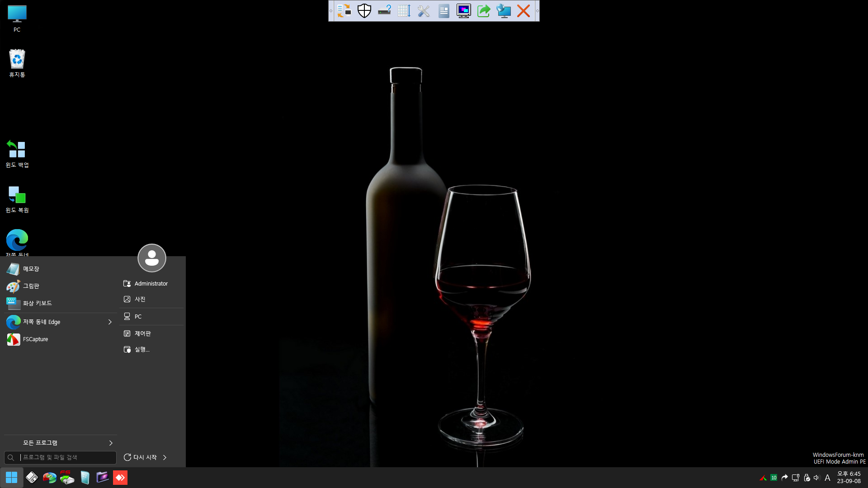Open the teal Windows document taskbar icon
Screen dimensions: 868x488
point(85,478)
